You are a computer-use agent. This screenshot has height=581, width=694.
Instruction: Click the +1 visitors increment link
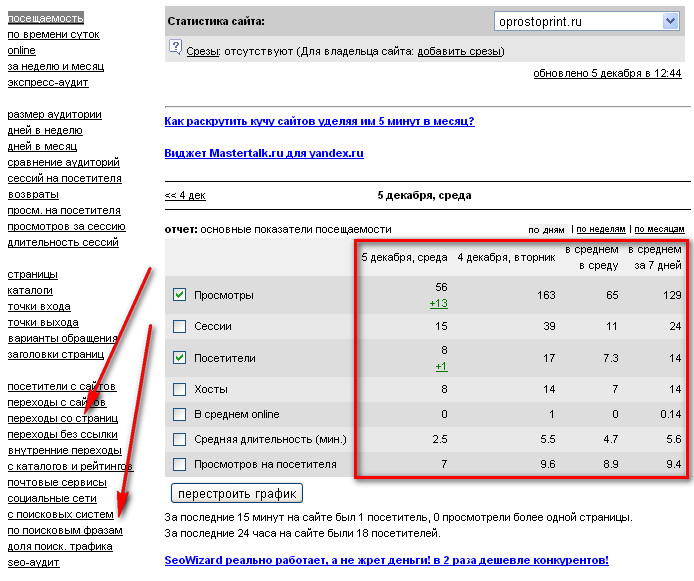[x=441, y=366]
